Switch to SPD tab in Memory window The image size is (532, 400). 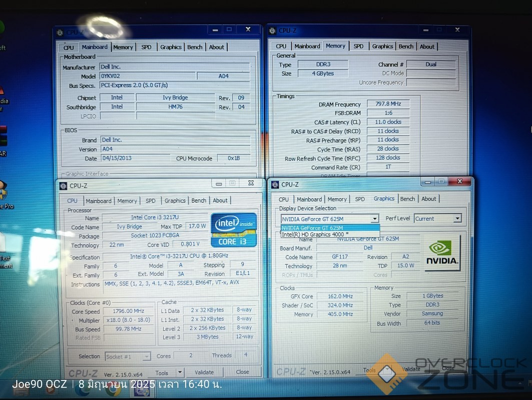pos(358,46)
